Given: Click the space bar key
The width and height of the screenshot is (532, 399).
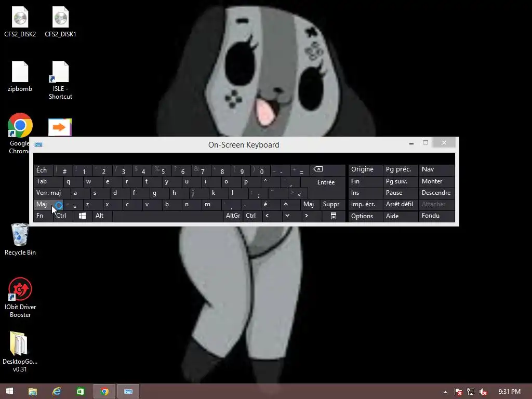Looking at the screenshot, I should [x=168, y=216].
